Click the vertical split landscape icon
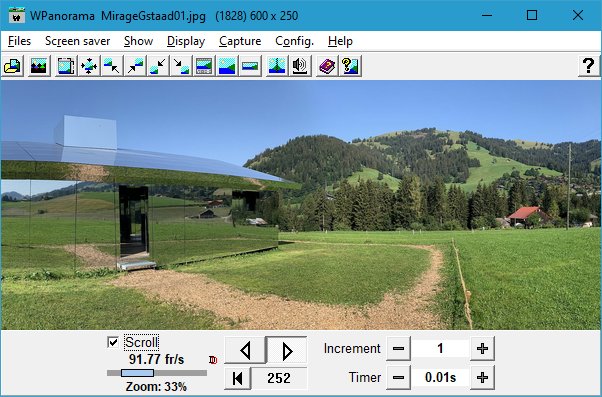The height and width of the screenshot is (397, 602). pyautogui.click(x=277, y=66)
